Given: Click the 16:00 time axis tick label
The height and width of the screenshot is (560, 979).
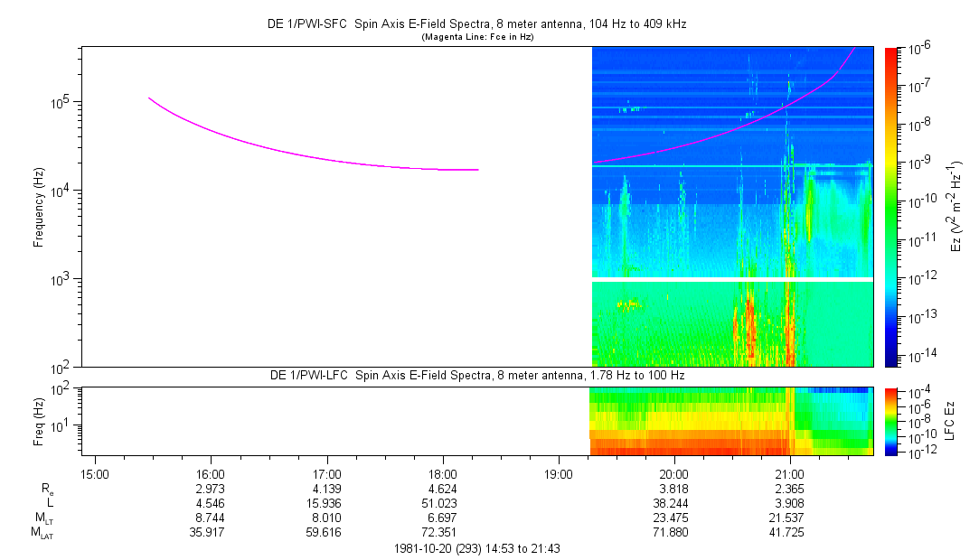Looking at the screenshot, I should coord(211,474).
